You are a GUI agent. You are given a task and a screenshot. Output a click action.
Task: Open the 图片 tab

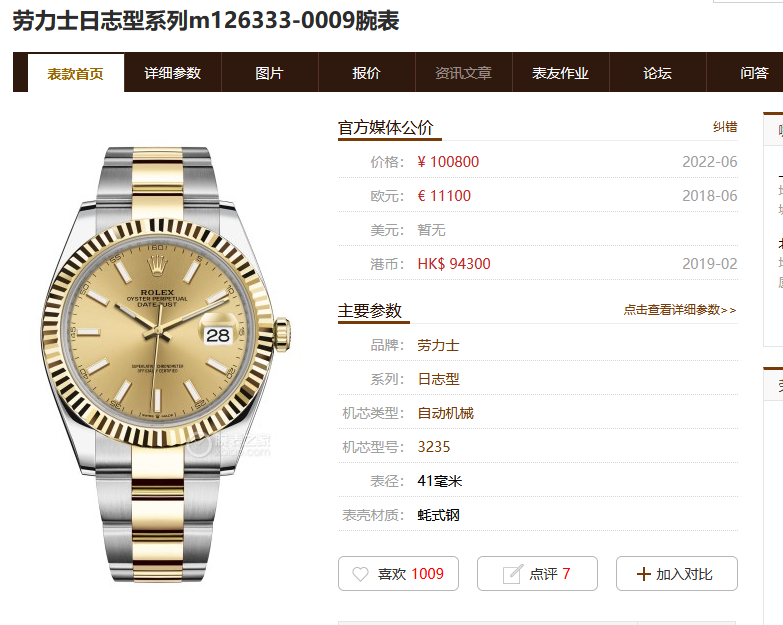tap(269, 73)
